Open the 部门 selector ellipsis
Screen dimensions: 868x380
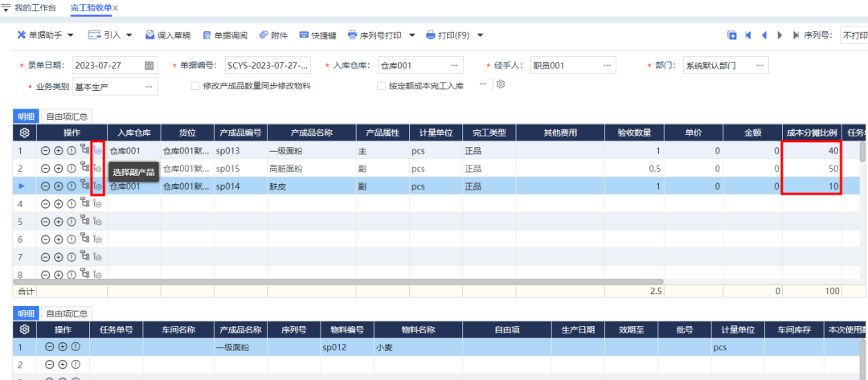[759, 65]
